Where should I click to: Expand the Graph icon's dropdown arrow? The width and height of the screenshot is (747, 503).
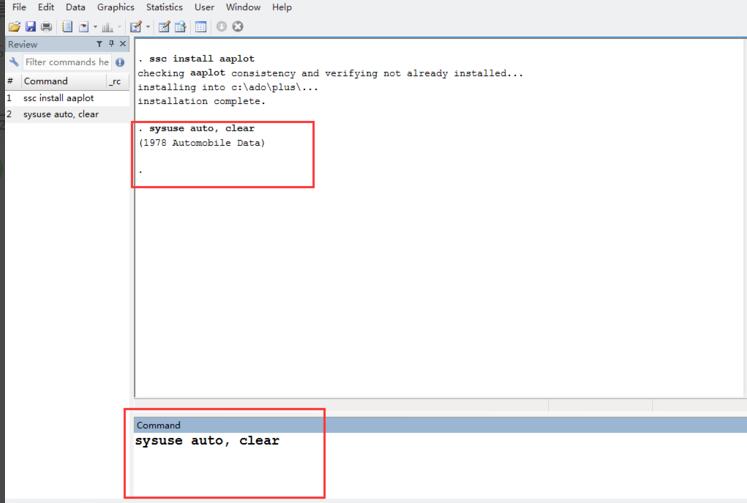[119, 27]
